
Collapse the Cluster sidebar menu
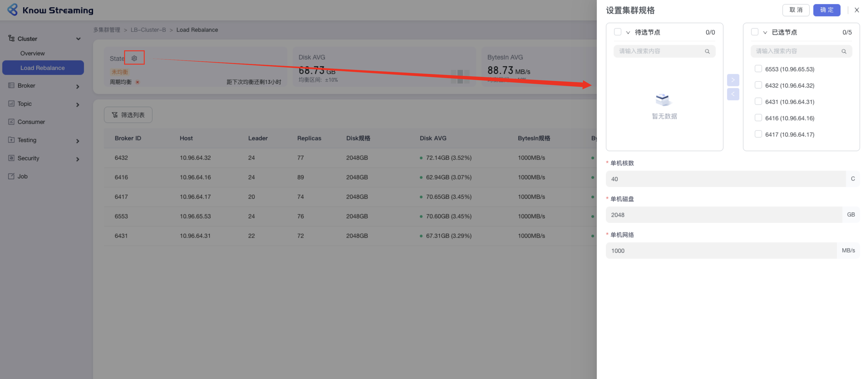tap(78, 39)
